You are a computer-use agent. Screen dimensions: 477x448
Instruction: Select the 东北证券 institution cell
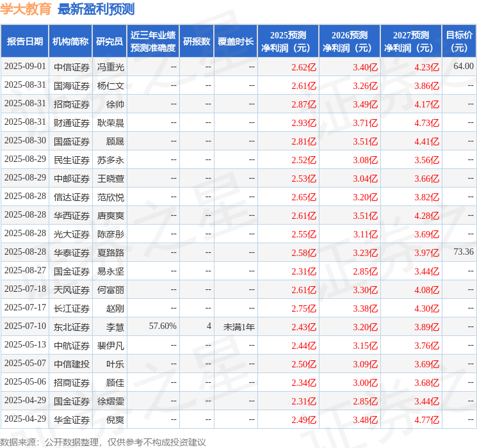[x=72, y=327]
